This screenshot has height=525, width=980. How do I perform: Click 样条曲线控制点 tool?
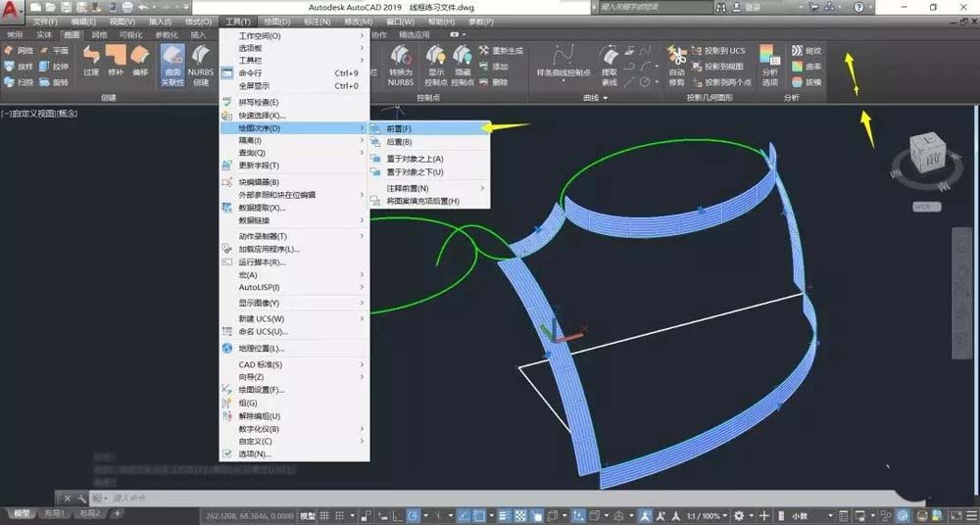[x=563, y=61]
